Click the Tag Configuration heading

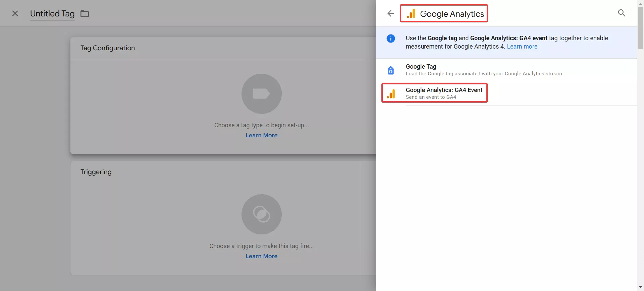click(x=108, y=48)
